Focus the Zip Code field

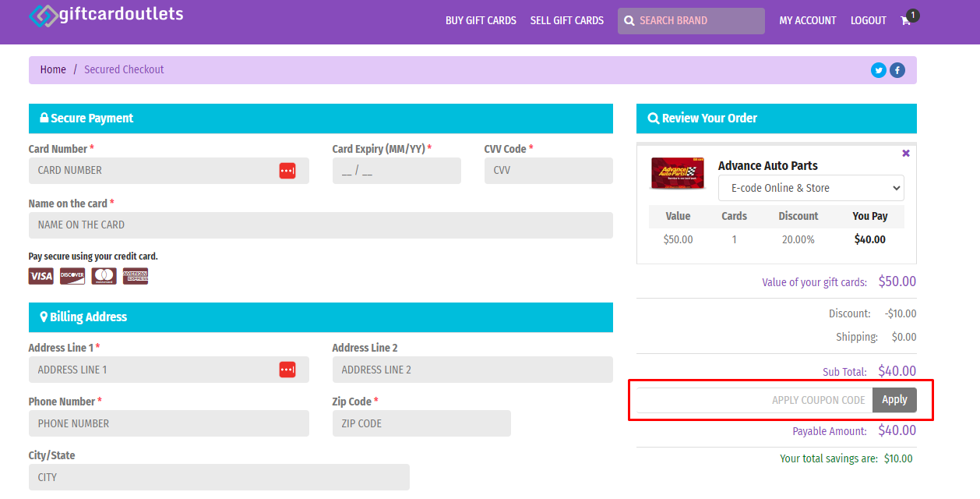pyautogui.click(x=421, y=423)
